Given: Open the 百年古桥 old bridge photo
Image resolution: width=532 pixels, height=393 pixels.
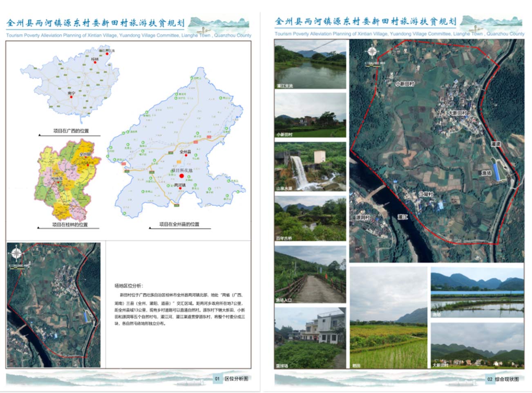Looking at the screenshot, I should click(310, 218).
